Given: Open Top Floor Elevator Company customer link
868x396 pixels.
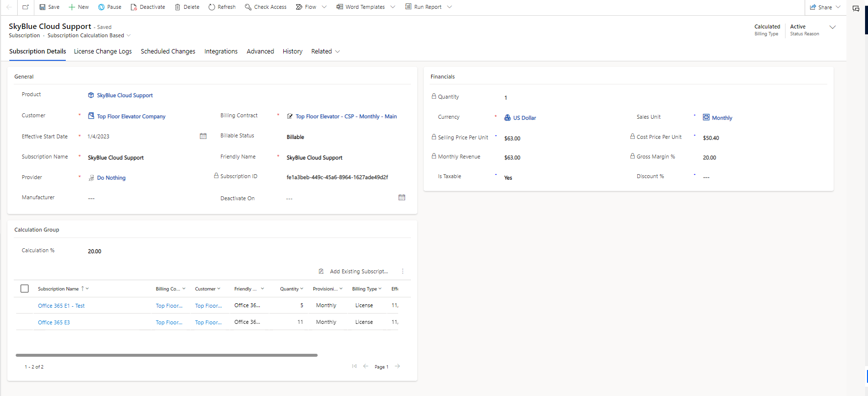Looking at the screenshot, I should coord(131,116).
